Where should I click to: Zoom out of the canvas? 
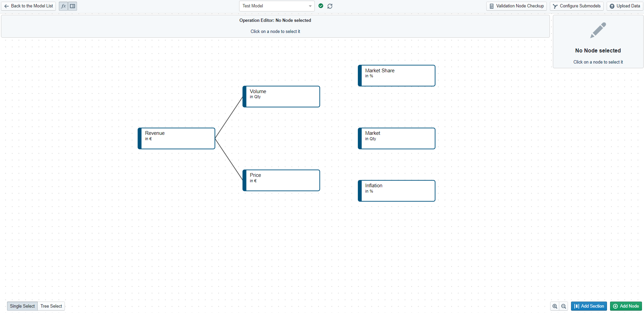[x=564, y=306]
